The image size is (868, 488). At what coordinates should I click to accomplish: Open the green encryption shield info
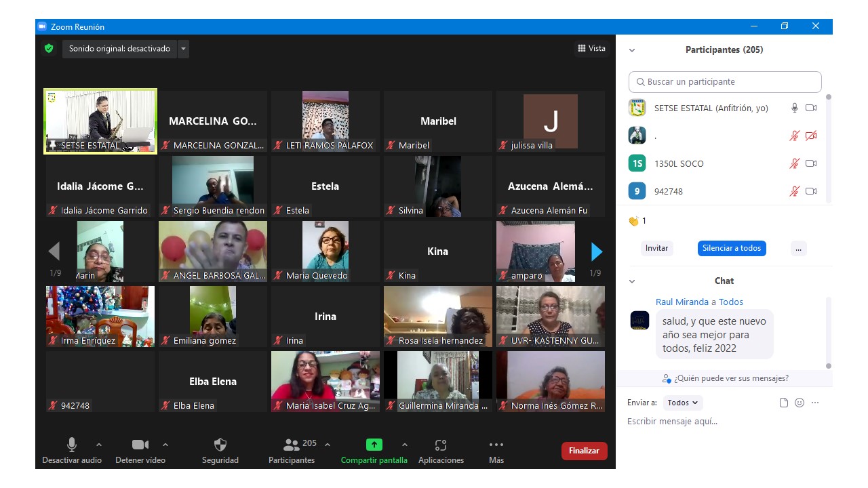pos(49,48)
